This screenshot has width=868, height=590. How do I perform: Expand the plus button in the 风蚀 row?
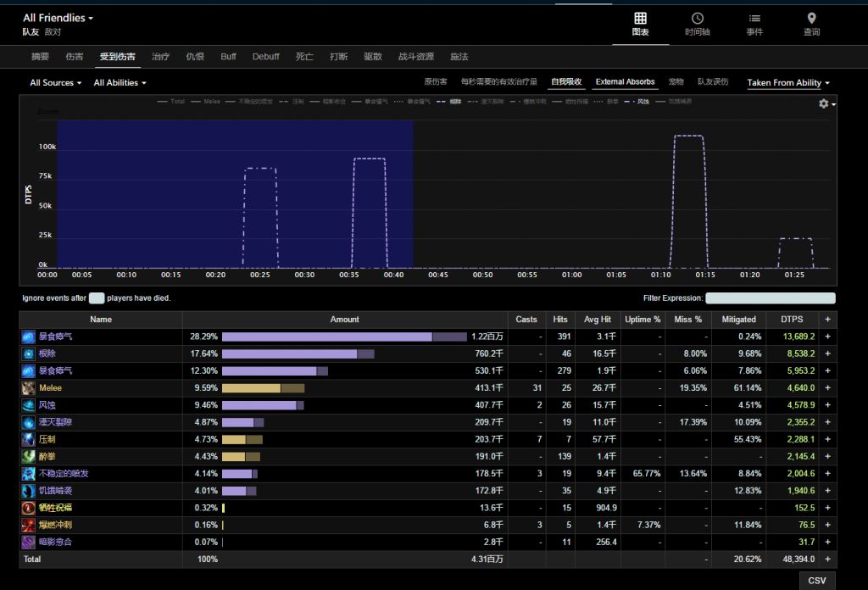tap(827, 405)
